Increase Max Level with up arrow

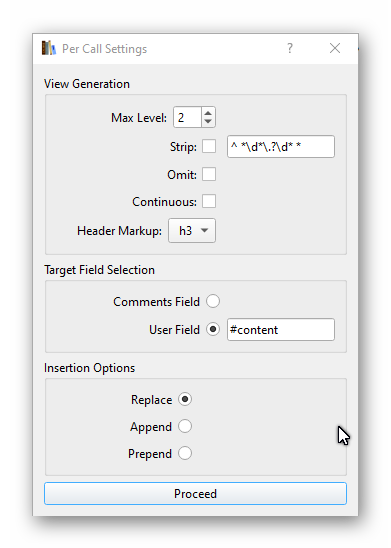208,113
